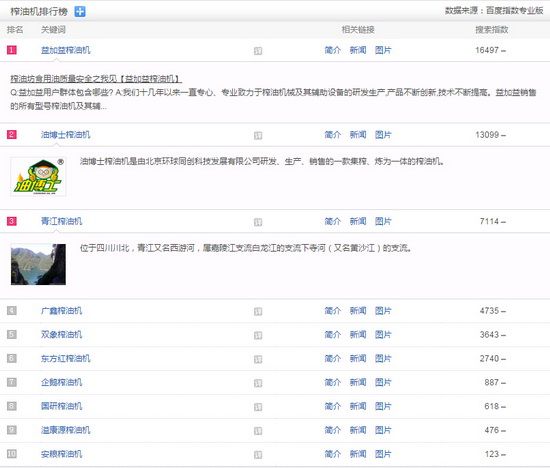
Task: Click the small icon in 企鹅榨油机 row
Action: [258, 383]
